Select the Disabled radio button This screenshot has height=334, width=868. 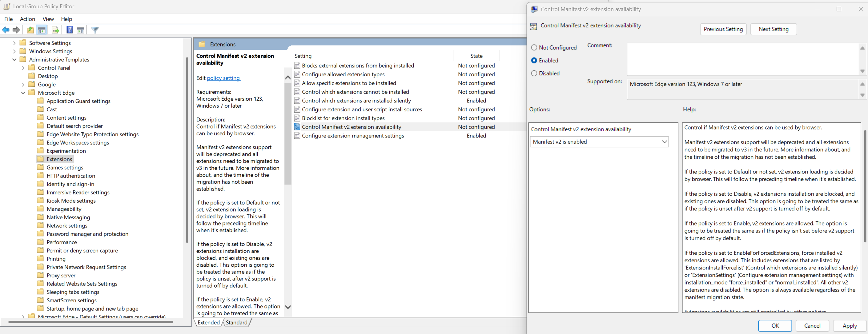click(534, 73)
